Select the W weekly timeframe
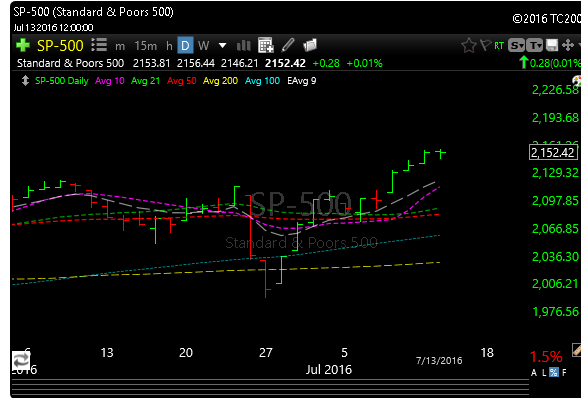Screen dimensions: 581x398 tap(203, 46)
